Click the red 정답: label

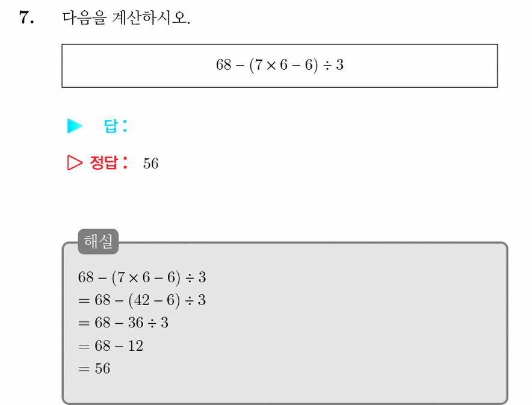pyautogui.click(x=109, y=162)
